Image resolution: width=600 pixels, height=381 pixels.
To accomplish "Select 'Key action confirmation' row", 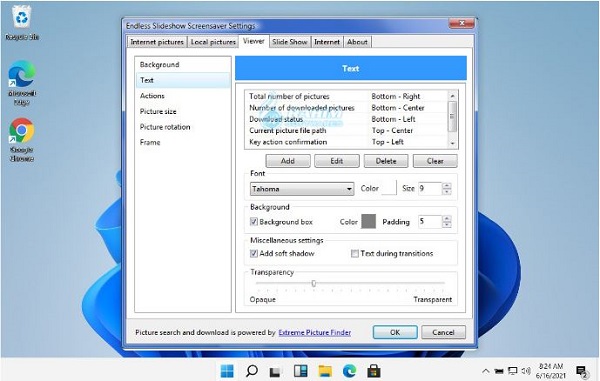I will [x=347, y=142].
